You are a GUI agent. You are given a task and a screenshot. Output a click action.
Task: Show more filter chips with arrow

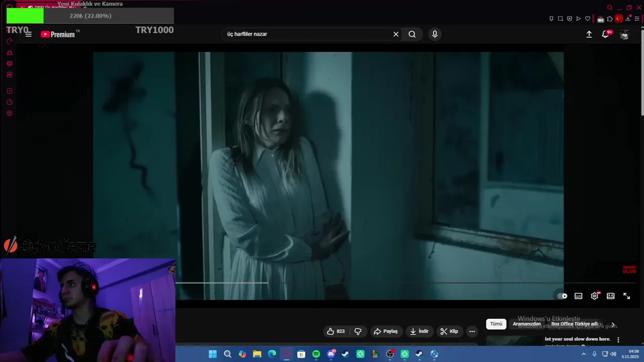[x=613, y=325]
